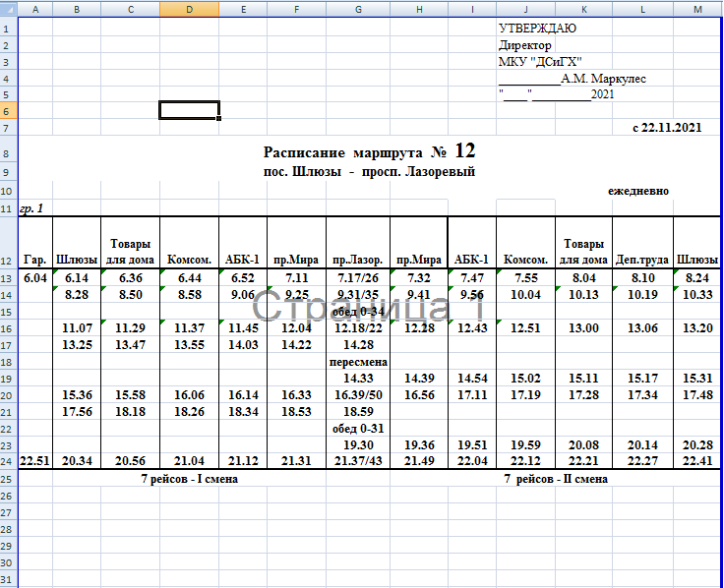The height and width of the screenshot is (588, 724).
Task: Select the обед 0-31 cell
Action: tap(358, 429)
